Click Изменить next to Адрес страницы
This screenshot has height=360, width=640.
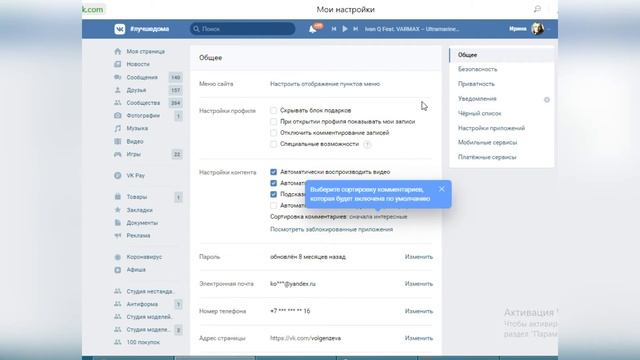(x=419, y=338)
